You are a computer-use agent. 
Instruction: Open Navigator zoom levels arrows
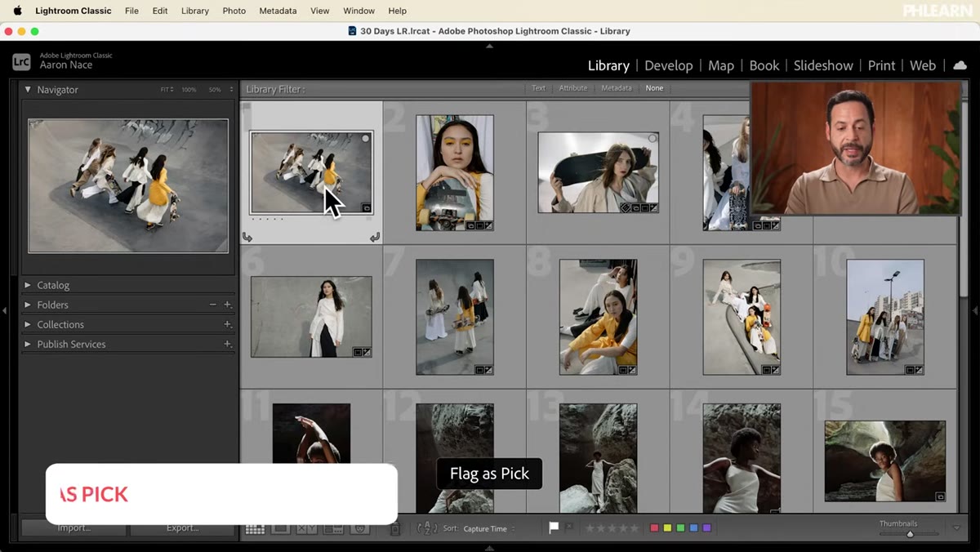(231, 90)
